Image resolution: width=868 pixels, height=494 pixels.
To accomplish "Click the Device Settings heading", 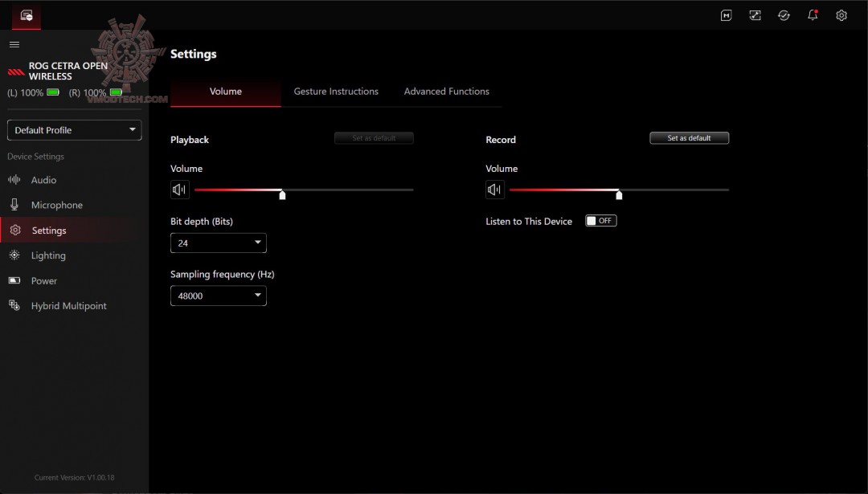I will (x=35, y=157).
